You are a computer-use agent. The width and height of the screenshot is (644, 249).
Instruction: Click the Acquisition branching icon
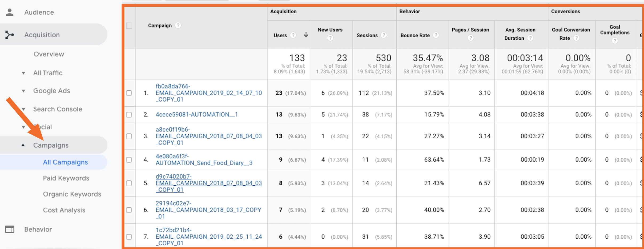[x=10, y=35]
